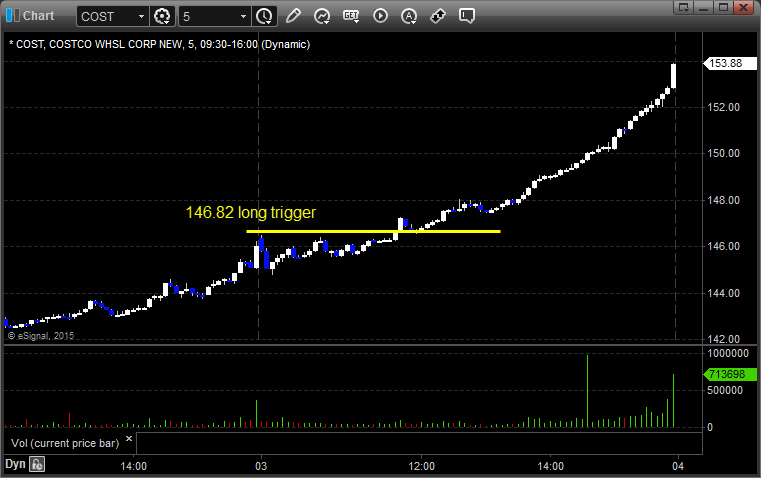Select the pencil drawing tool
761x478 pixels.
(293, 16)
